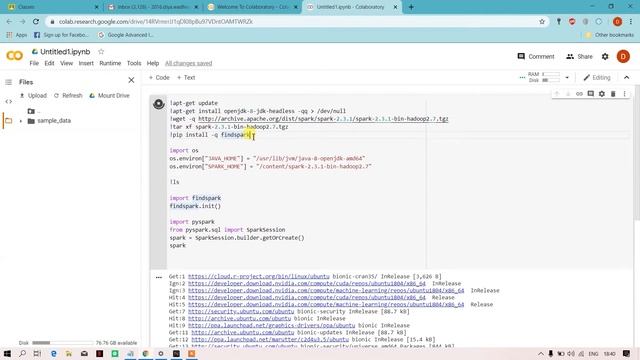Image resolution: width=640 pixels, height=360 pixels.
Task: Open the Runtime menu
Action: pos(110,63)
